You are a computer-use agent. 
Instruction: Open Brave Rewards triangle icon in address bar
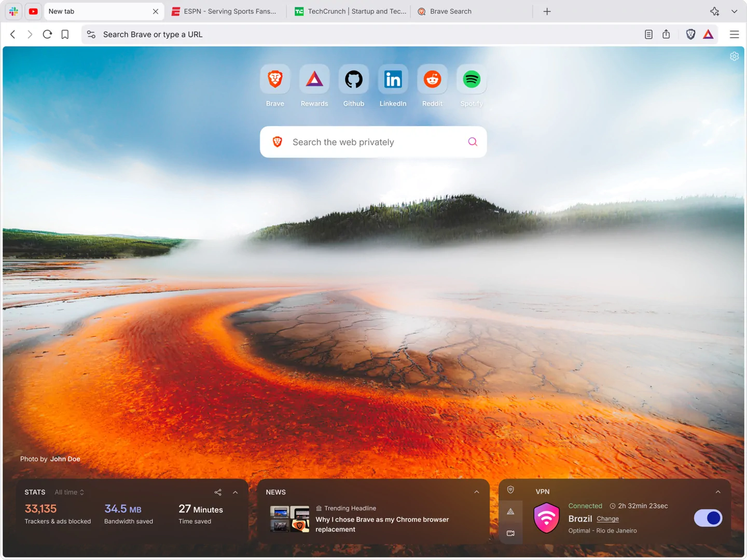[708, 34]
